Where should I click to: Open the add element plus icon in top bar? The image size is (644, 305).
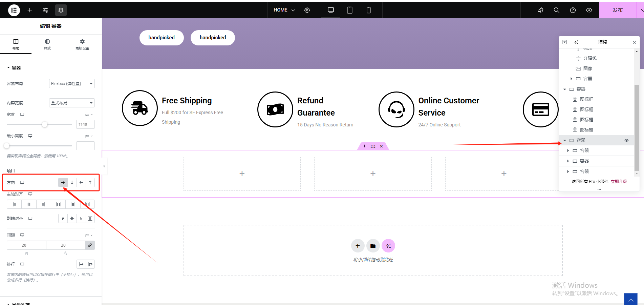click(x=30, y=10)
